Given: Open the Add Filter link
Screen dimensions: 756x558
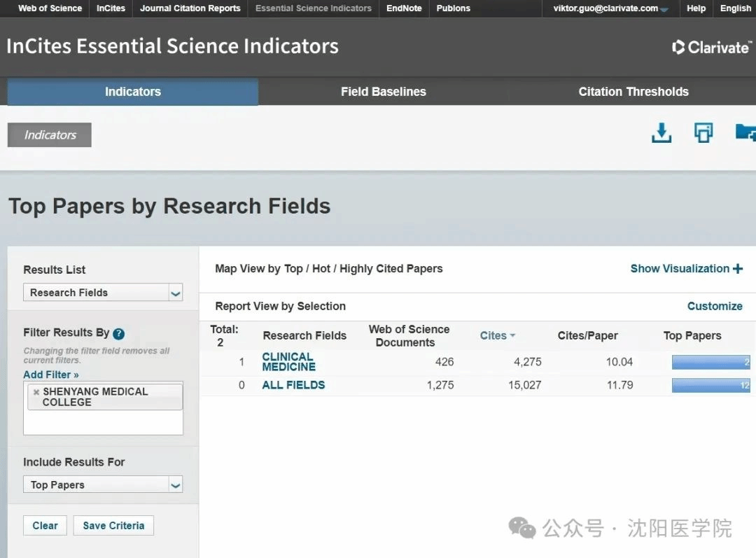Looking at the screenshot, I should [51, 375].
